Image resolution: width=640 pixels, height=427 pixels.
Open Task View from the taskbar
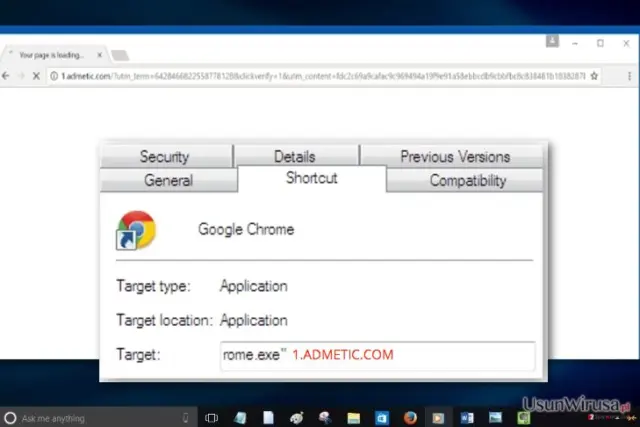click(211, 418)
